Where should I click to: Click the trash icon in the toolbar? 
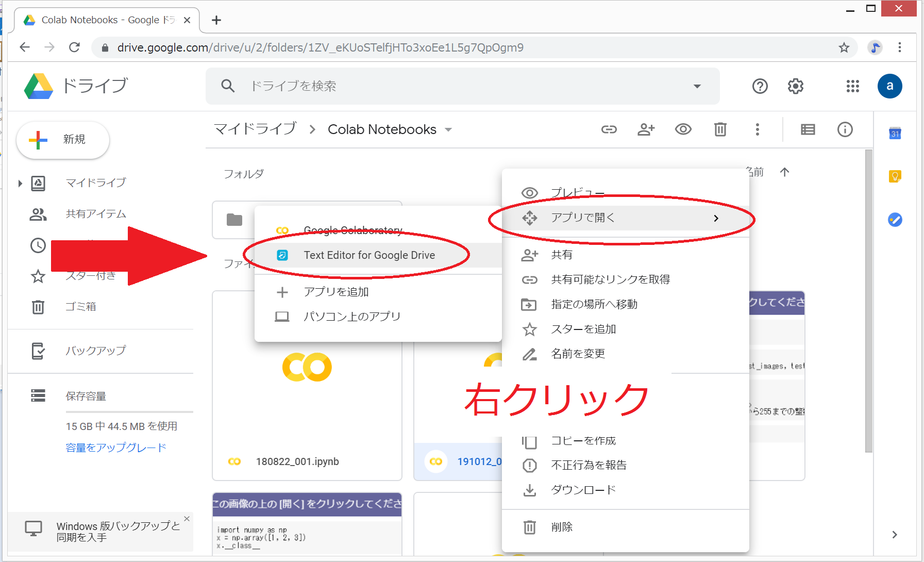coord(720,129)
